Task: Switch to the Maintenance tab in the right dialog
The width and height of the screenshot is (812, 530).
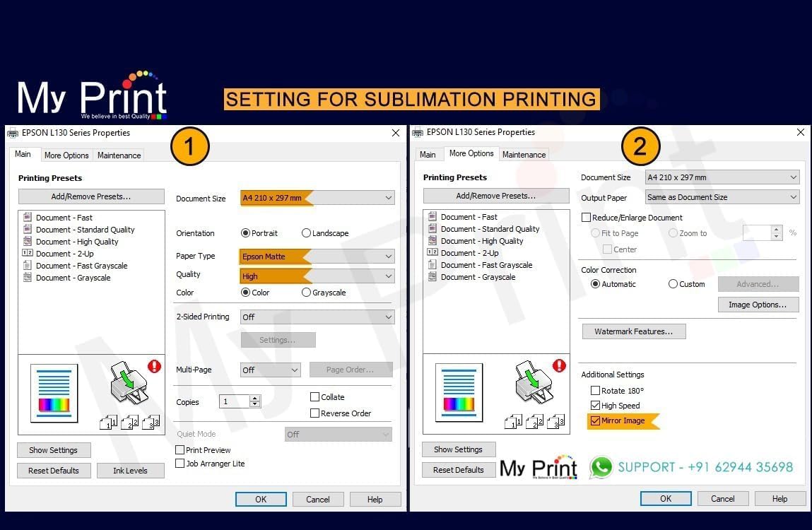Action: point(524,154)
